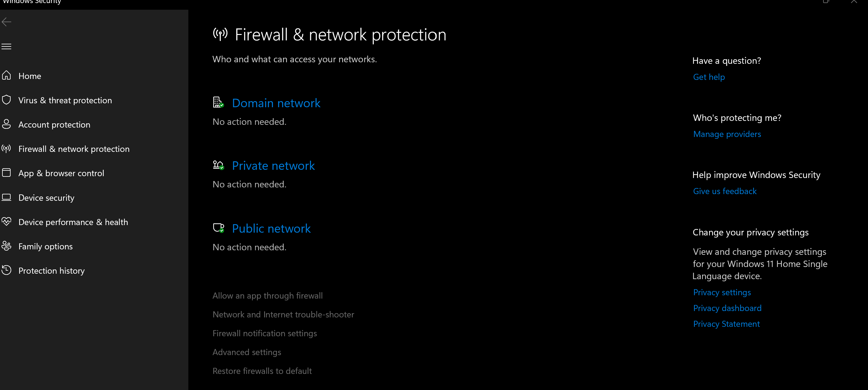
Task: Click the Firewall & network protection signal icon
Action: [6, 149]
